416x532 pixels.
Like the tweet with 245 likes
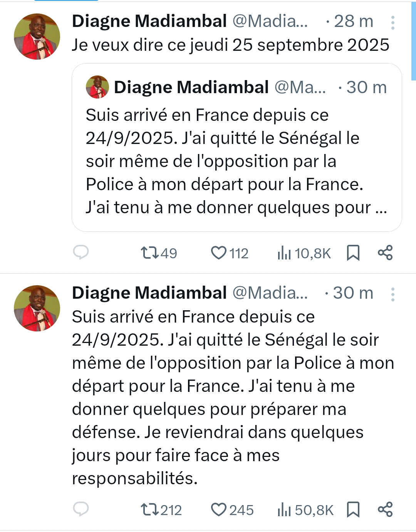pos(230,509)
